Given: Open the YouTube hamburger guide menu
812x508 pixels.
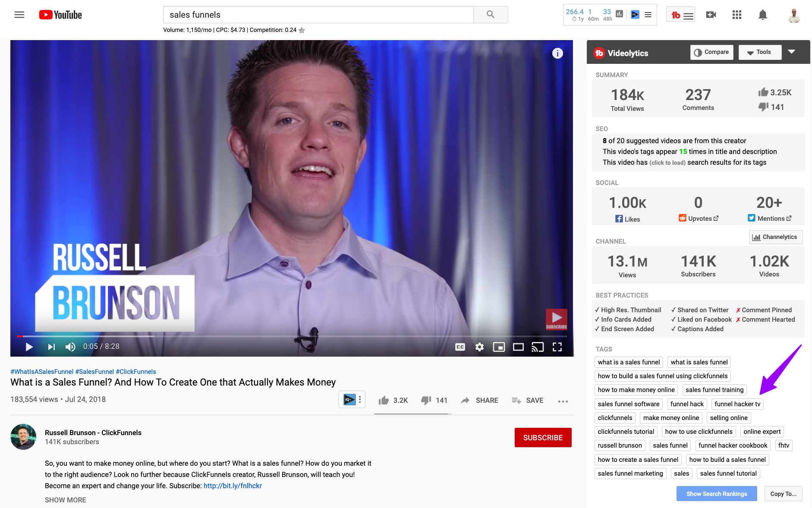Looking at the screenshot, I should point(19,15).
